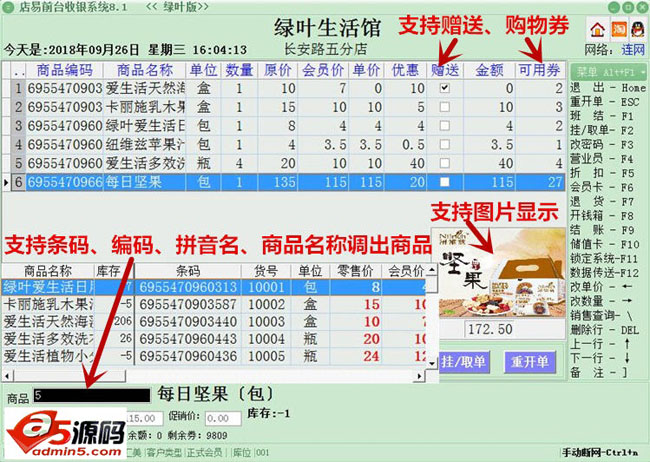The image size is (650, 462).
Task: Open the Taobao shop icon
Action: point(618,29)
